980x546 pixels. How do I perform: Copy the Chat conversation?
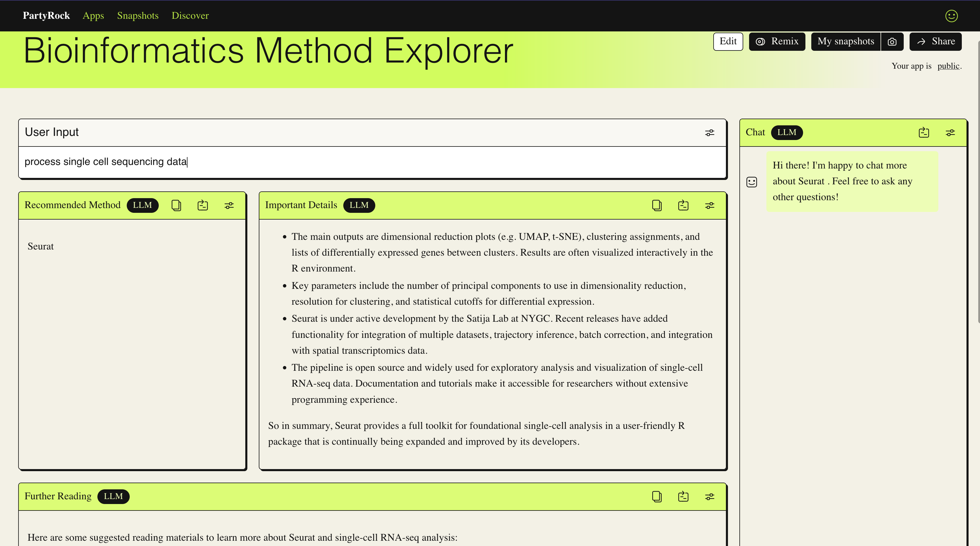pos(924,132)
